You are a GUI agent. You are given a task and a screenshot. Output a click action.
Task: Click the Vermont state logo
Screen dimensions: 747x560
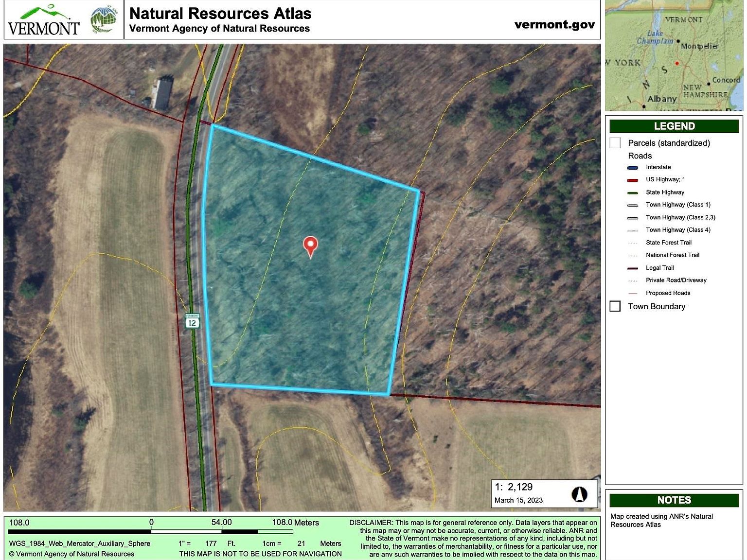pos(40,19)
